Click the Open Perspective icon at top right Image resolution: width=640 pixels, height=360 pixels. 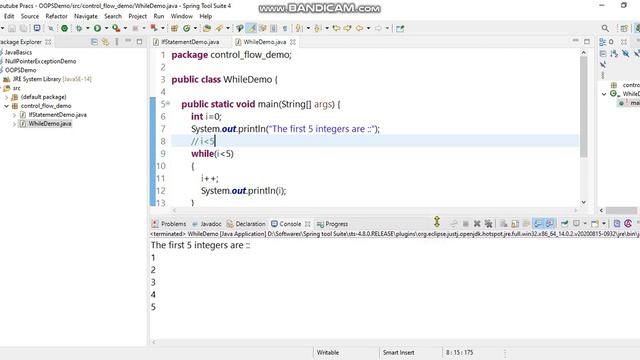[624, 28]
